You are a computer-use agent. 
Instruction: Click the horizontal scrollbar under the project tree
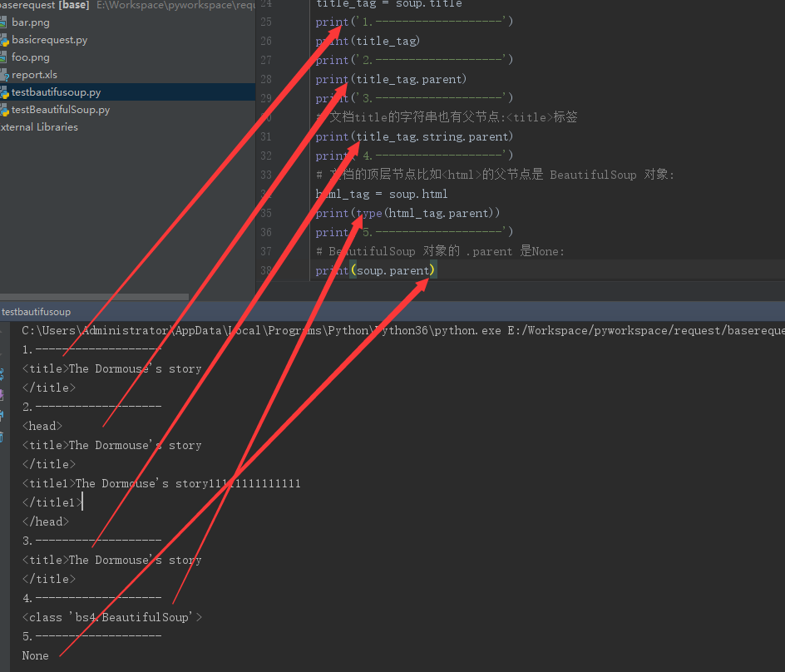click(x=96, y=295)
